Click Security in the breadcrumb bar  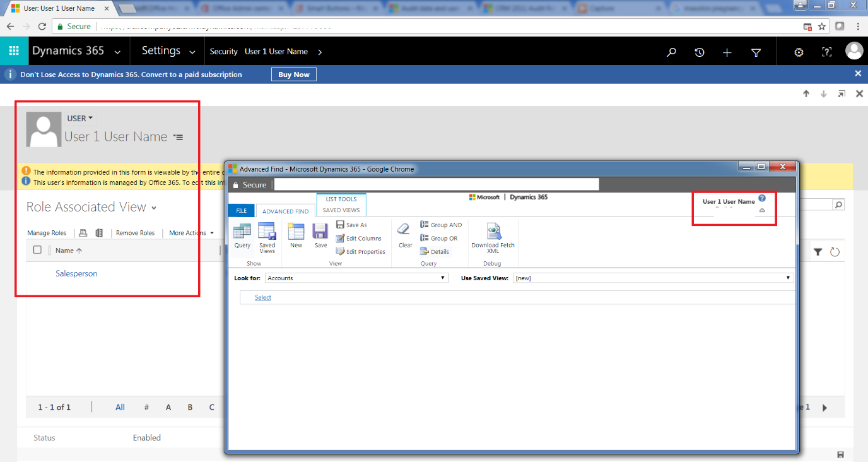[224, 52]
